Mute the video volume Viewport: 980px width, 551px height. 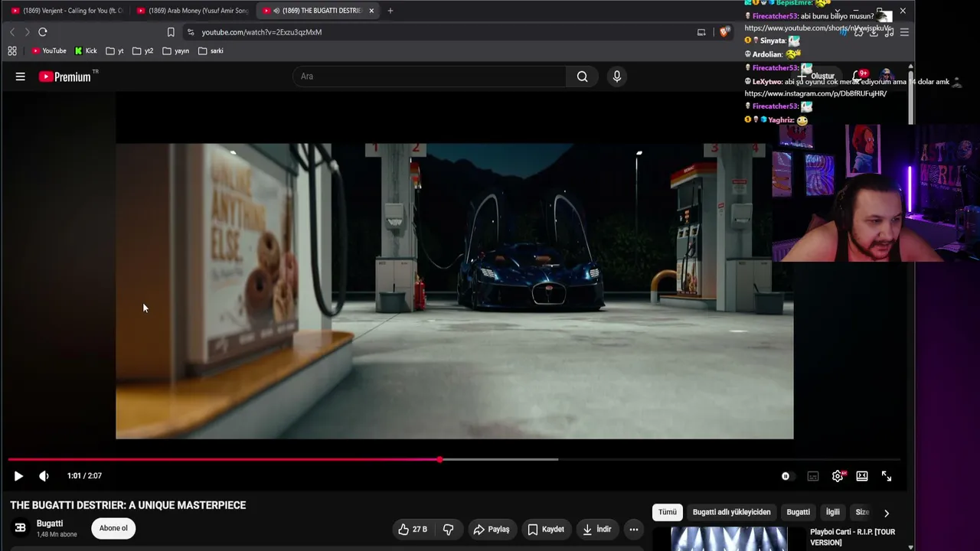pyautogui.click(x=44, y=476)
